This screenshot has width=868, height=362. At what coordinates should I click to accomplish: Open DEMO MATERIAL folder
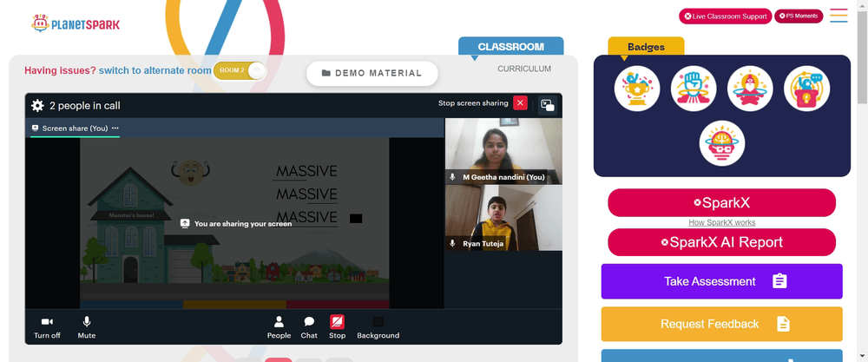pyautogui.click(x=372, y=73)
